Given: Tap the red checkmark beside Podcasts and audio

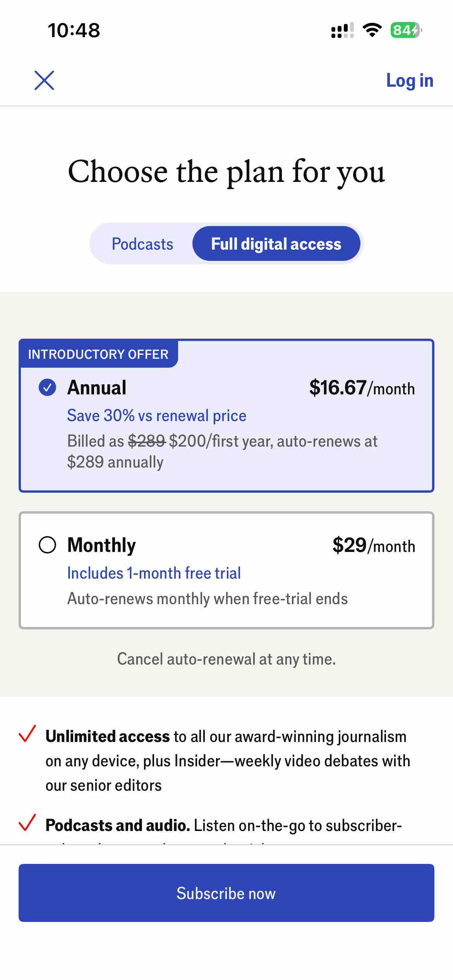Looking at the screenshot, I should tap(27, 823).
